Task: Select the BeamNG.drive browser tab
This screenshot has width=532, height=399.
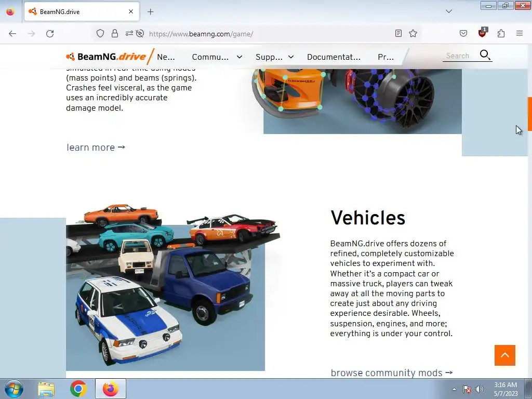Action: click(82, 11)
